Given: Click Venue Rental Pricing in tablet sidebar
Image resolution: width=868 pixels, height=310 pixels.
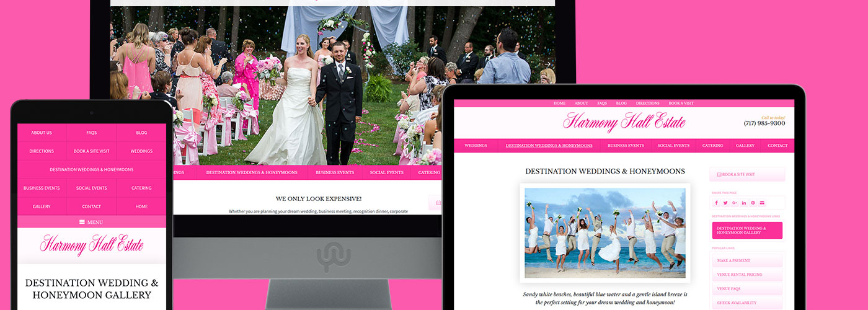Looking at the screenshot, I should [x=747, y=275].
